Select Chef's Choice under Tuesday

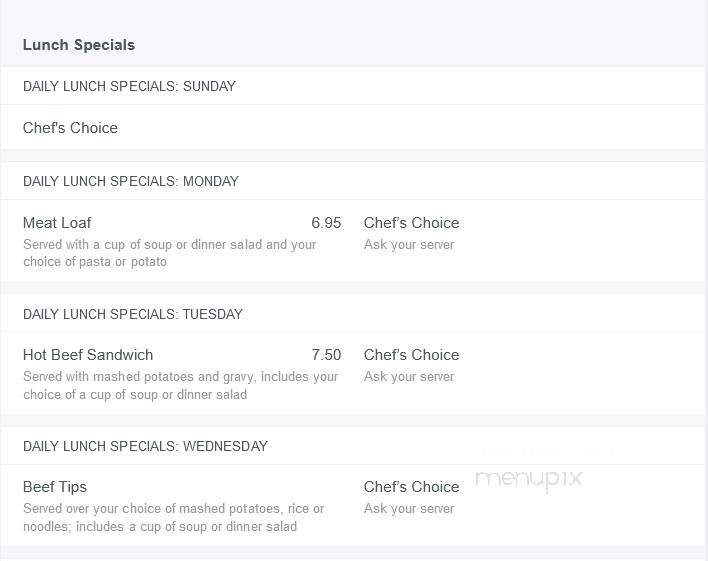click(411, 355)
